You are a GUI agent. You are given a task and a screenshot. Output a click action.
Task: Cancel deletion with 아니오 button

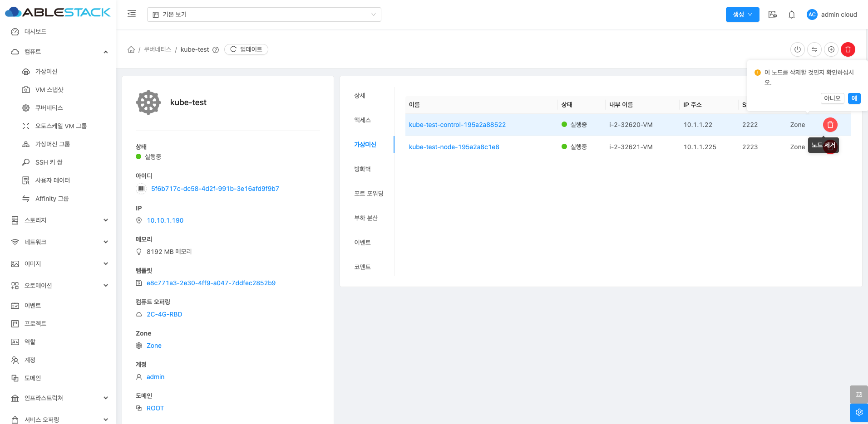tap(832, 98)
